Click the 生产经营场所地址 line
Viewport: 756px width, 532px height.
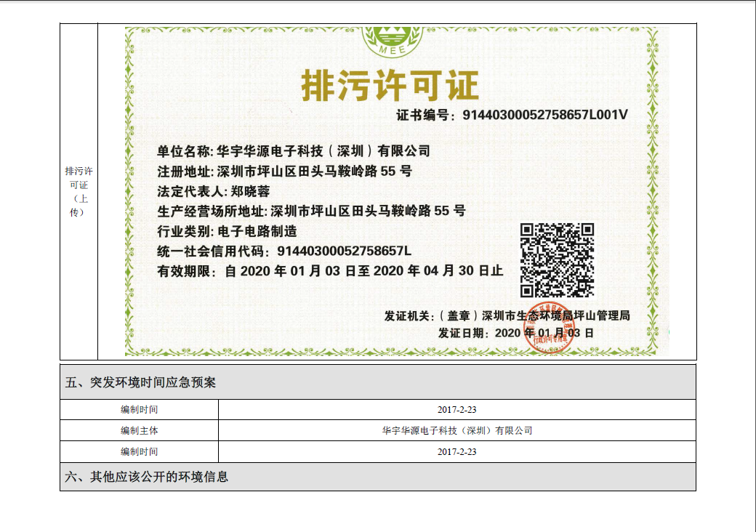[x=311, y=211]
